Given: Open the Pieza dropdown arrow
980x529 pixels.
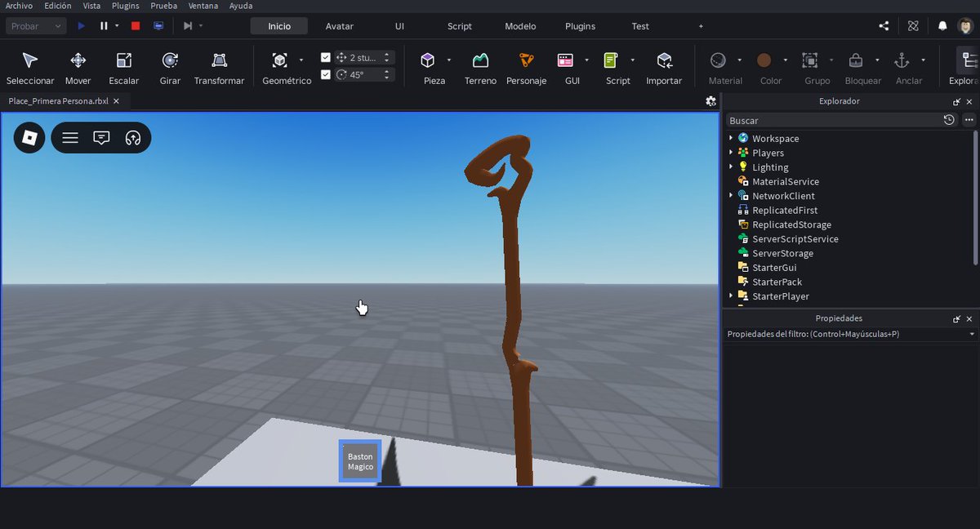Looking at the screenshot, I should pyautogui.click(x=448, y=60).
